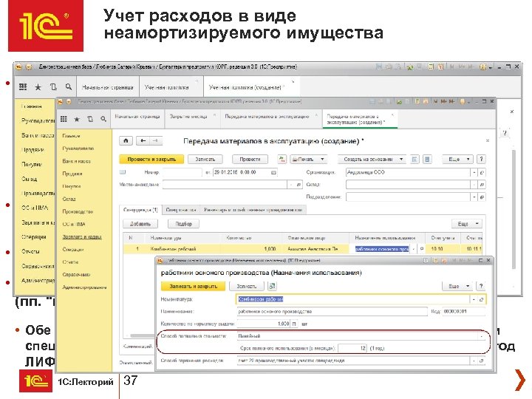Select Спецоснастка tab

[x=181, y=210]
